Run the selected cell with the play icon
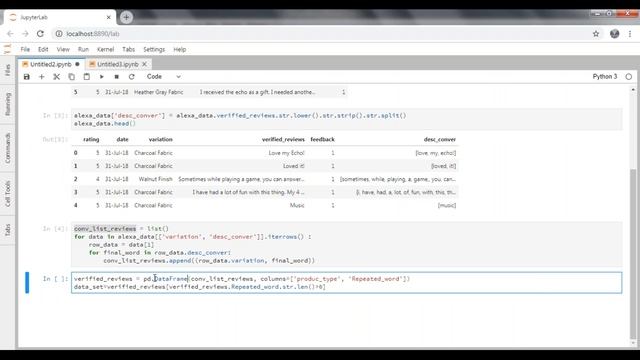 [102, 77]
